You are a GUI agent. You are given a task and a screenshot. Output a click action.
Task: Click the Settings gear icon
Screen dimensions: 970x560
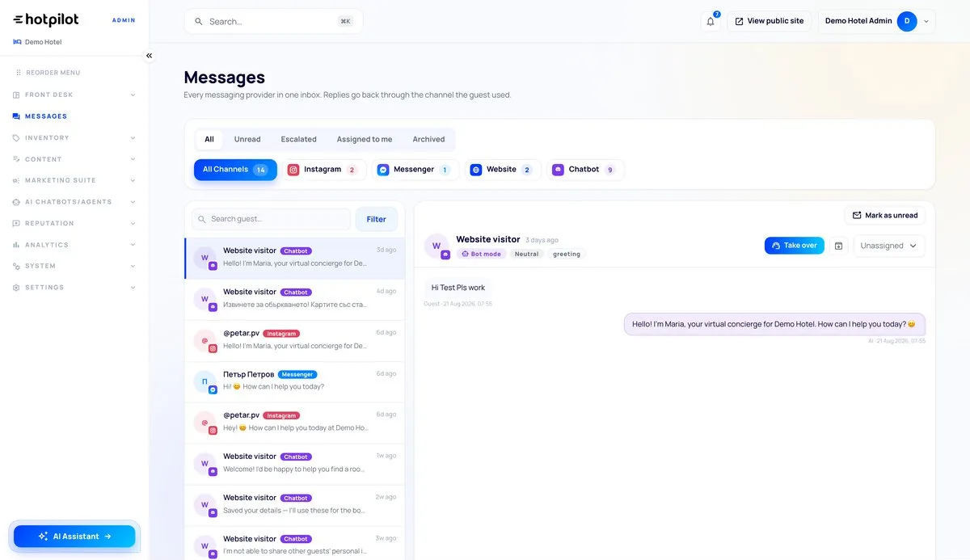click(x=16, y=288)
